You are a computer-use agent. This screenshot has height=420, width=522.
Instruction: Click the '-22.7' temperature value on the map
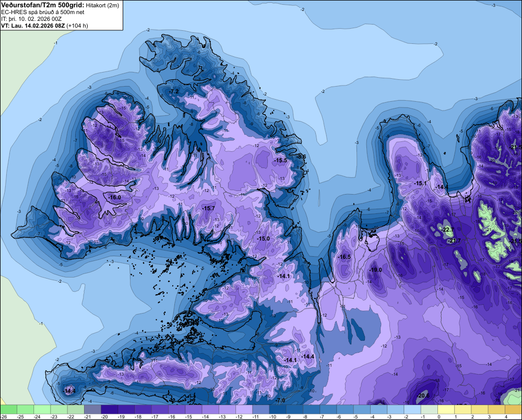tap(448, 230)
